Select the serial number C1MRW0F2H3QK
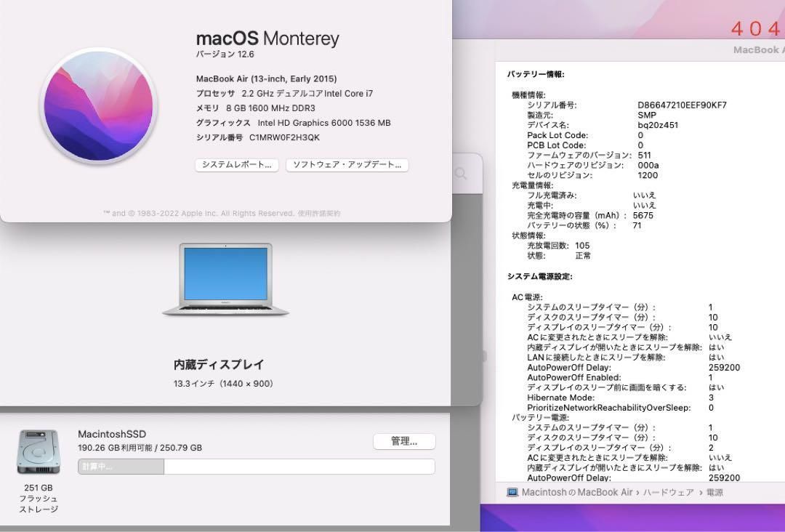 pyautogui.click(x=284, y=137)
